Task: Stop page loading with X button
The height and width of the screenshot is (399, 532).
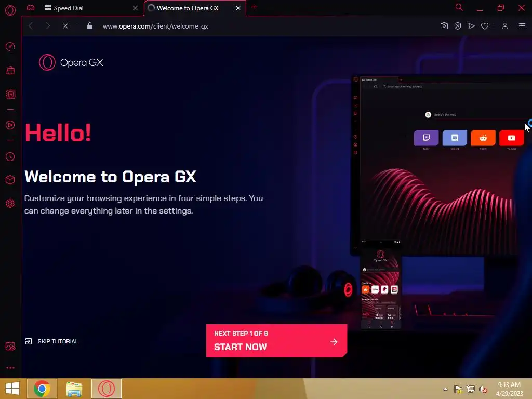Action: click(65, 26)
